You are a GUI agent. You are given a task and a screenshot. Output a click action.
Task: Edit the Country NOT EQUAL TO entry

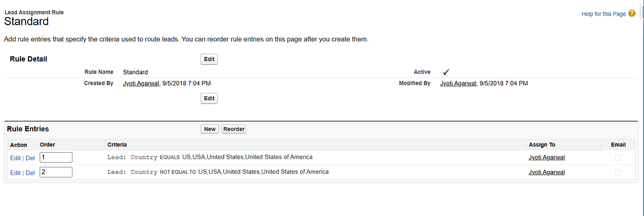(x=15, y=173)
